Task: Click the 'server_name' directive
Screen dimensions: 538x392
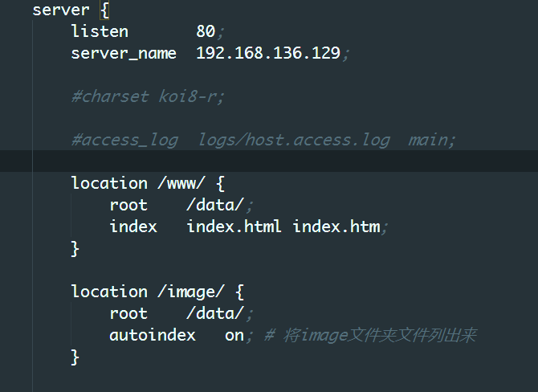Action: click(124, 53)
